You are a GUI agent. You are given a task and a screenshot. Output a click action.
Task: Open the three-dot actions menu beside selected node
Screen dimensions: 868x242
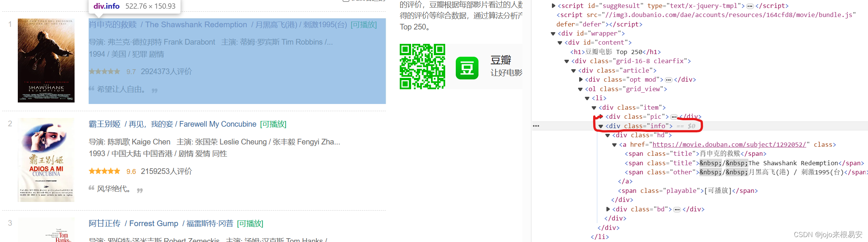tap(536, 126)
